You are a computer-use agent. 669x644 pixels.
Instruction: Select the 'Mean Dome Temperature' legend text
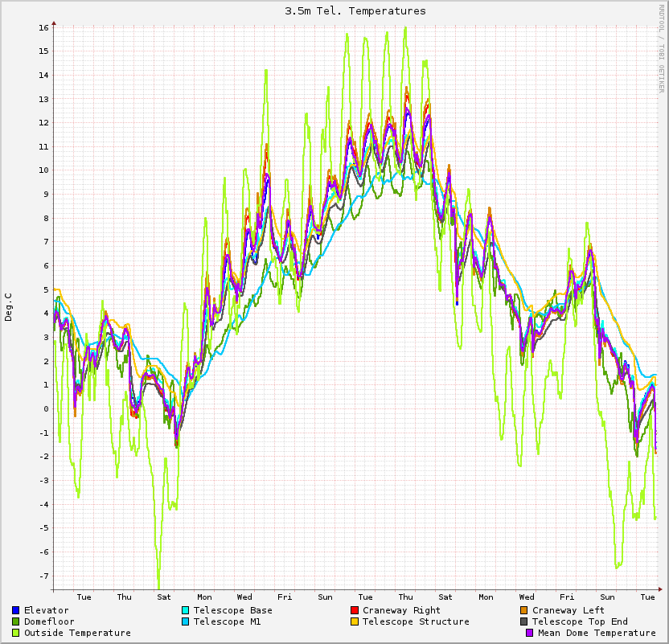[597, 633]
